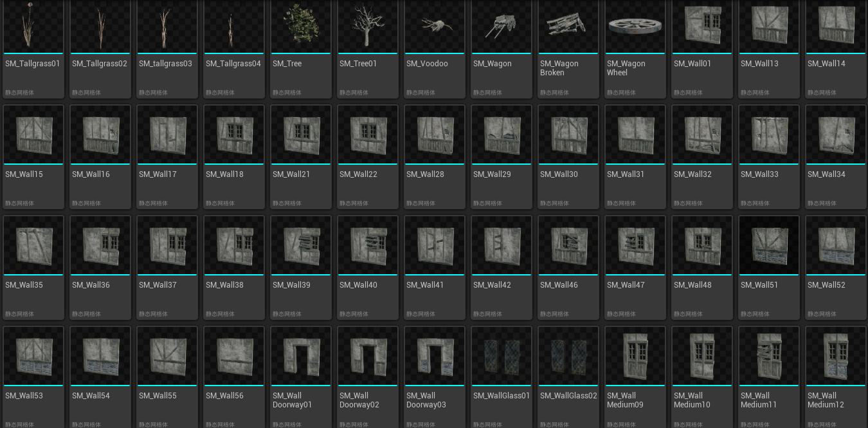Screen dimensions: 868x428
Task: Click the SM_Tree static mesh thumbnail
Action: click(301, 26)
